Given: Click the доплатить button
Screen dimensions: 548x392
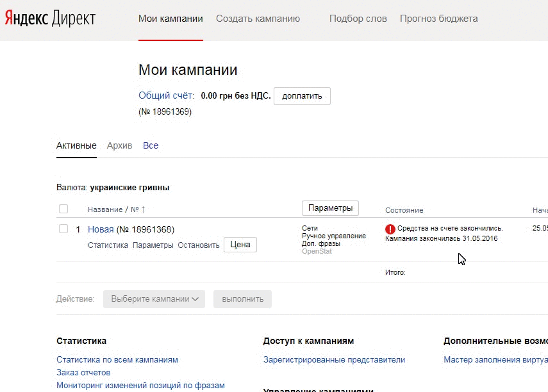Looking at the screenshot, I should 302,95.
